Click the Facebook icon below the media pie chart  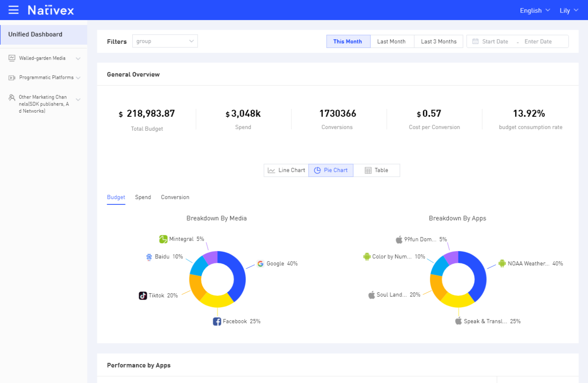(x=217, y=321)
